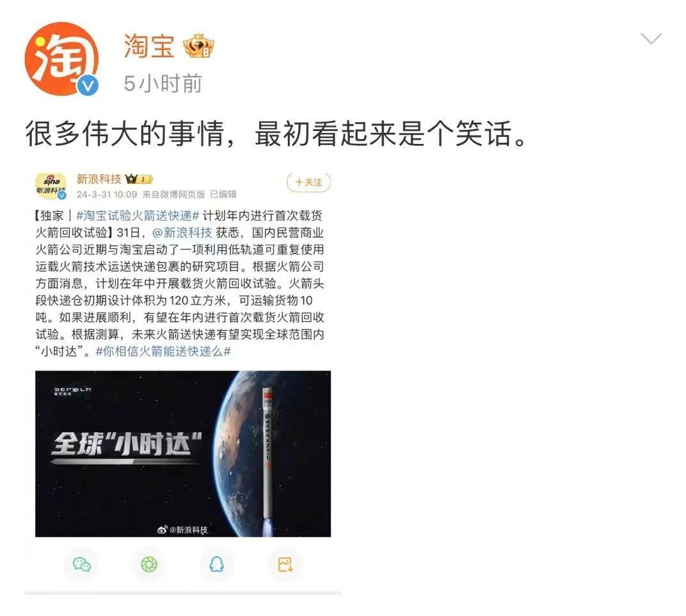This screenshot has height=616, width=686.
Task: Share via the QQ penguin icon
Action: point(216,564)
